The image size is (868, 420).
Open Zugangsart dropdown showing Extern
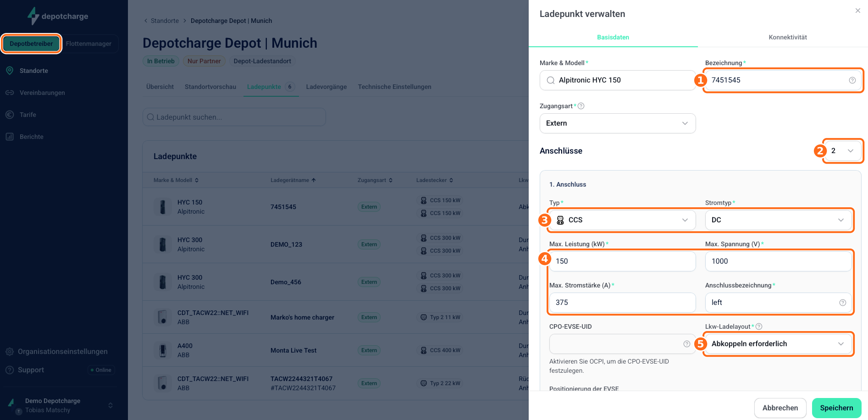[618, 123]
